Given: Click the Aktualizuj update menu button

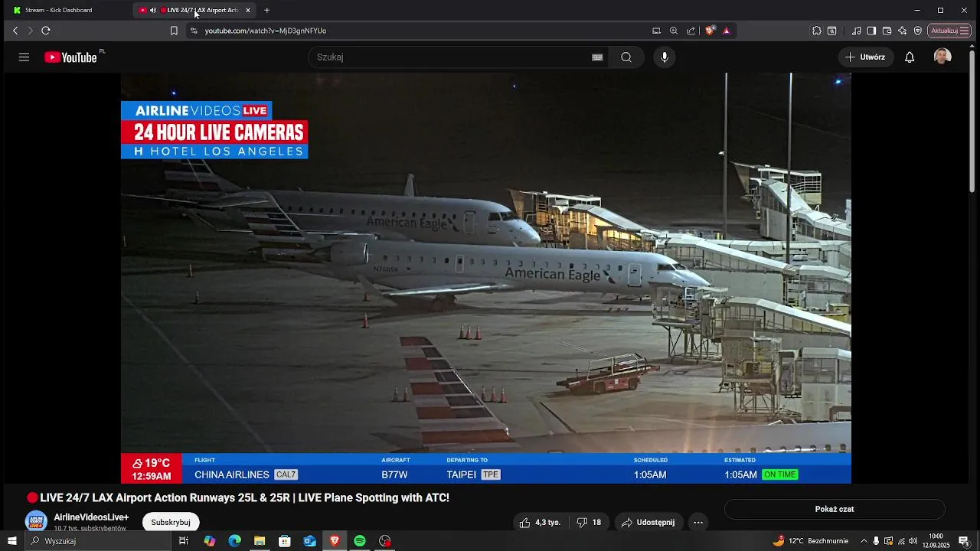Looking at the screenshot, I should [949, 31].
